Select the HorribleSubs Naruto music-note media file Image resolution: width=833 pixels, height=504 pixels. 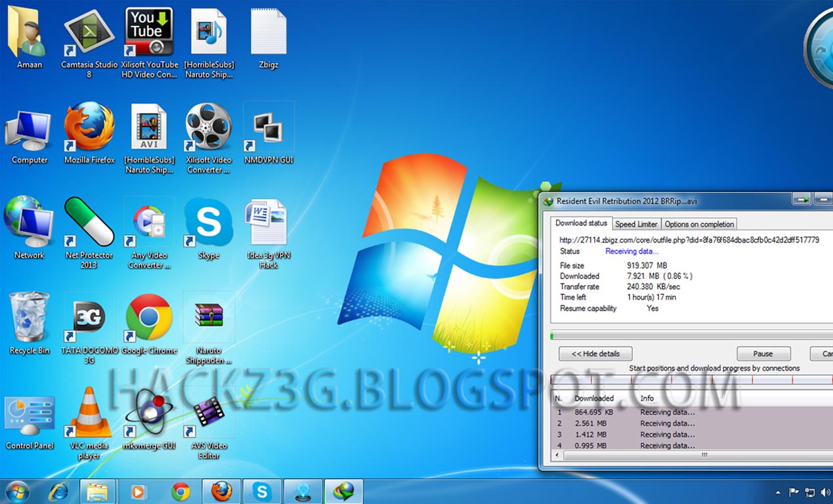click(x=209, y=43)
